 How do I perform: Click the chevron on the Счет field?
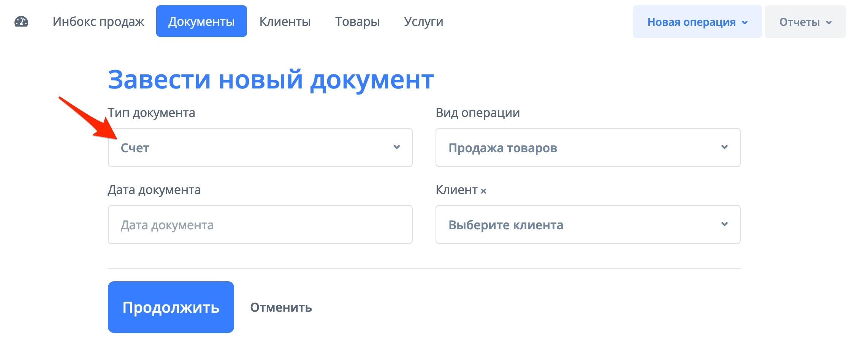[x=396, y=148]
